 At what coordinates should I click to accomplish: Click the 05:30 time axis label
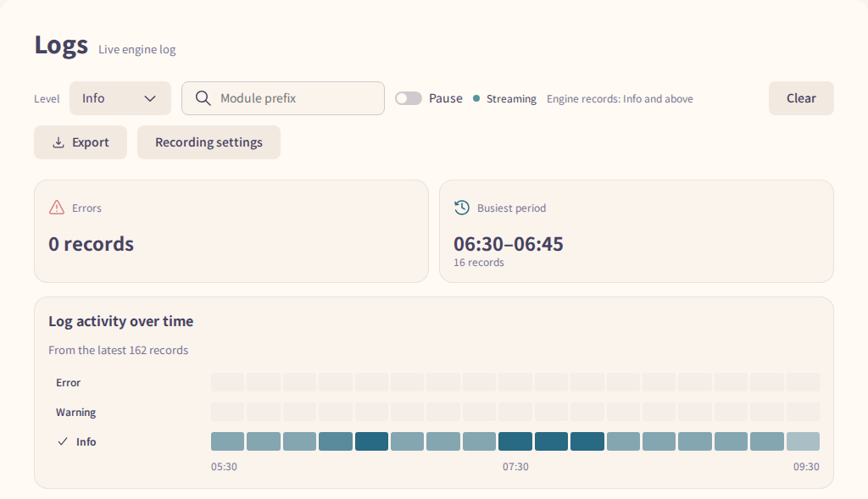(224, 466)
